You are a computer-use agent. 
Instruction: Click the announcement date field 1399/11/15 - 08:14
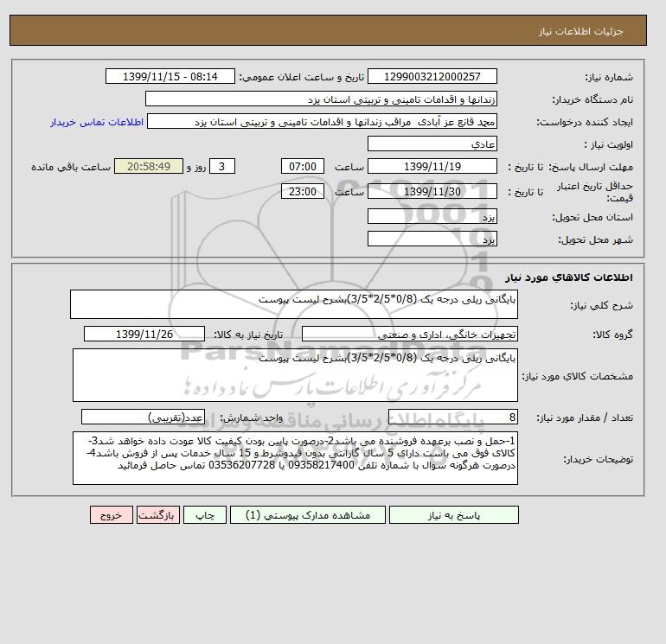(170, 76)
